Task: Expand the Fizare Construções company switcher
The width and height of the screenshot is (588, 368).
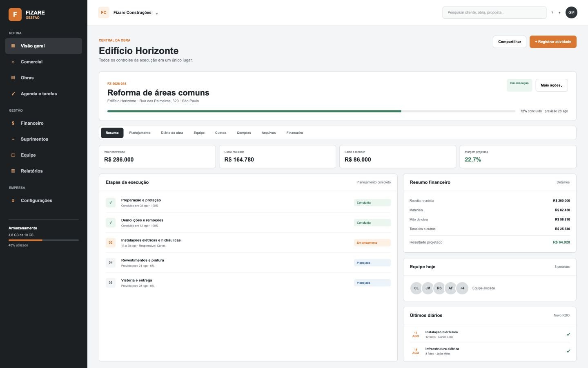Action: [x=128, y=13]
